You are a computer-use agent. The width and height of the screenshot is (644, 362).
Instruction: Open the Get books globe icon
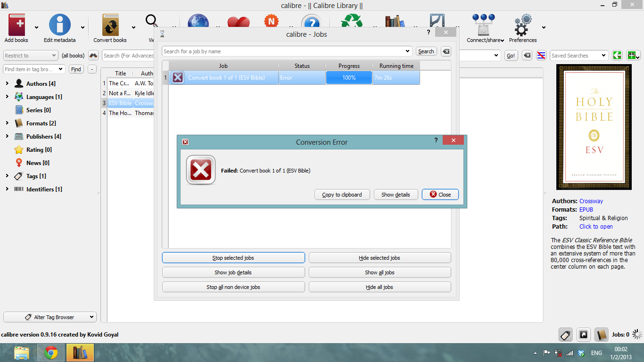(x=198, y=21)
